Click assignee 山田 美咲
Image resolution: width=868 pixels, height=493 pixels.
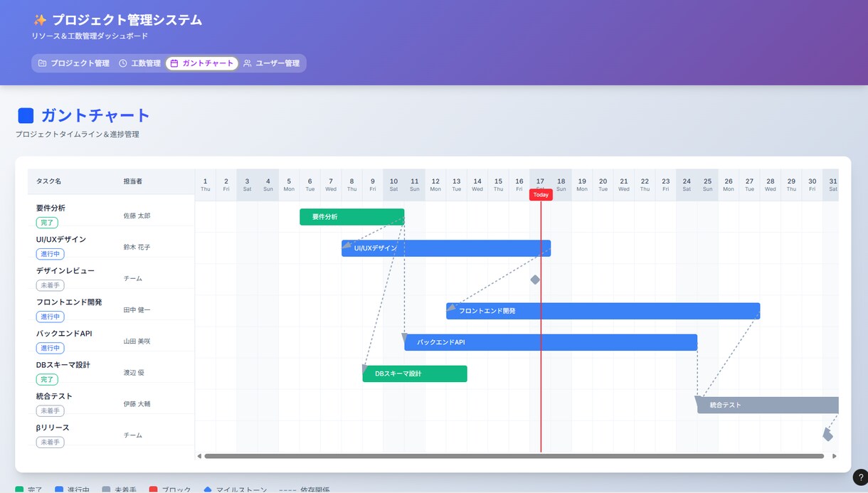pos(137,341)
